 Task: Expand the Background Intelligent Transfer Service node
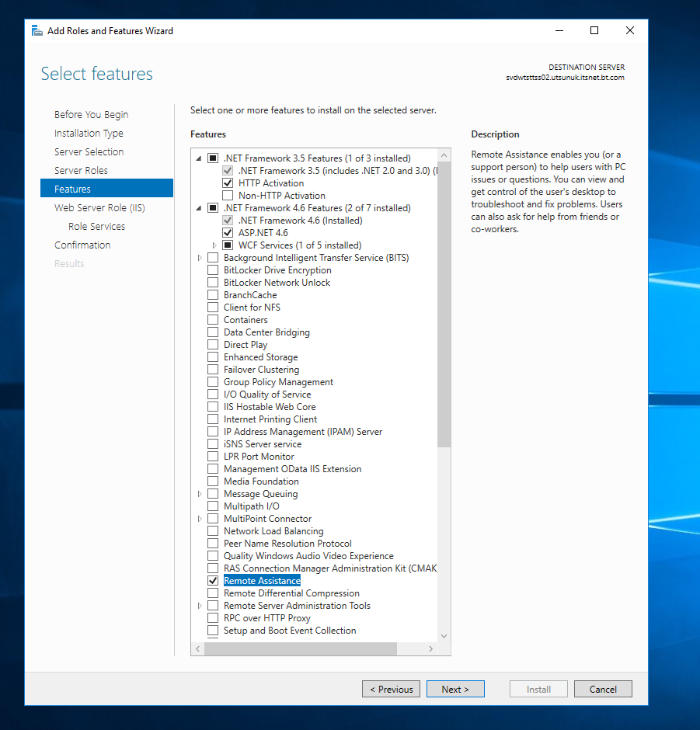(200, 258)
